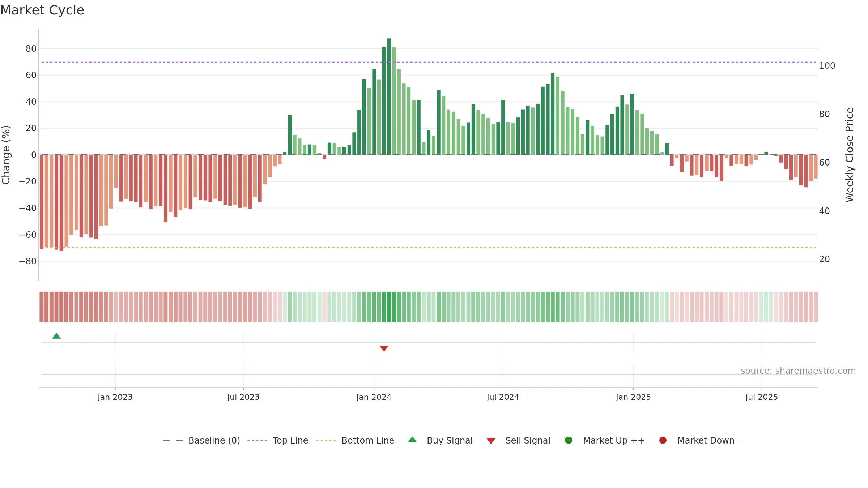Click the orange dotted Bottom Line in chart
The height and width of the screenshot is (488, 868).
pyautogui.click(x=429, y=247)
